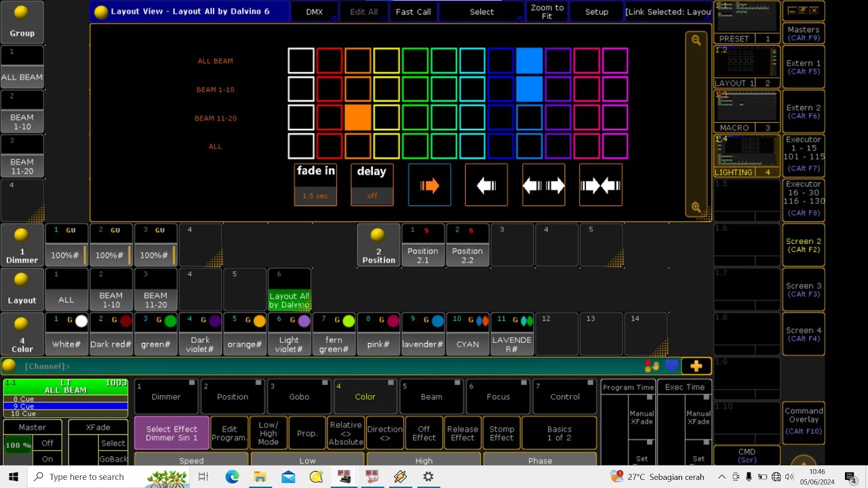
Task: Click the Edit Program. button
Action: point(229,433)
